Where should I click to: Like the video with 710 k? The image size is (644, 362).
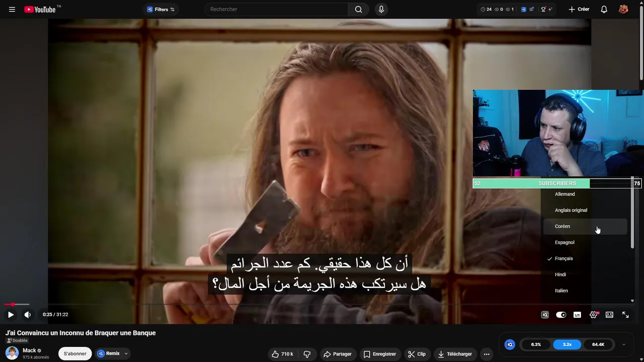[x=282, y=354]
